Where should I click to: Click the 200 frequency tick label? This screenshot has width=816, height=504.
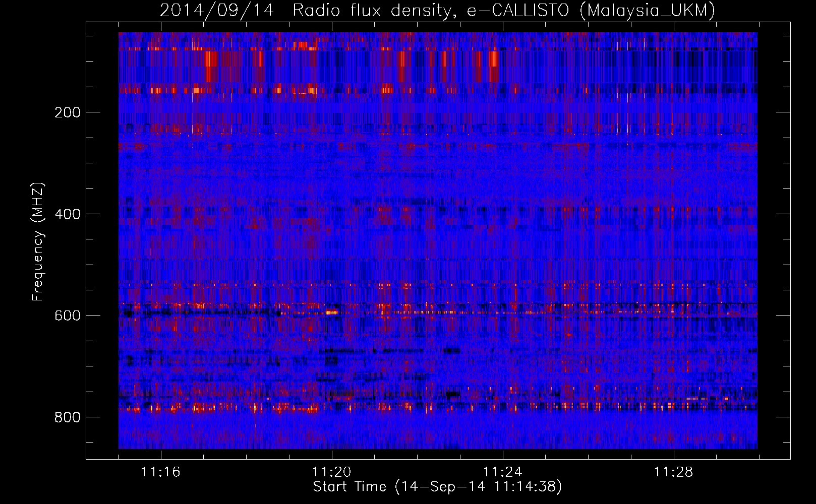click(x=68, y=112)
